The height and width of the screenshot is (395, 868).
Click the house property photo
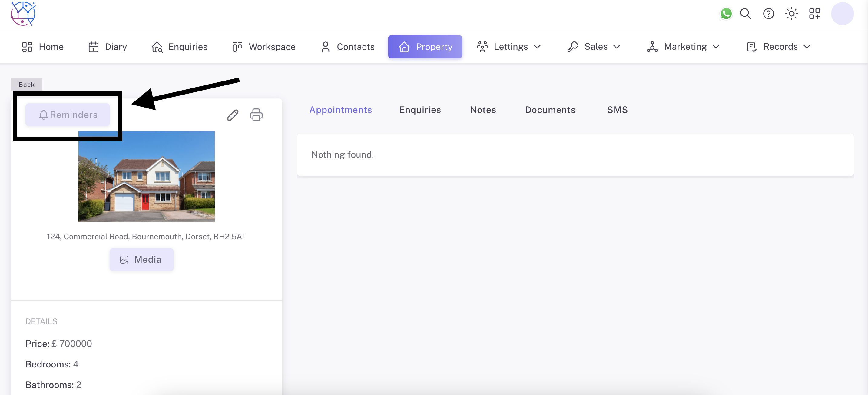[x=146, y=176]
